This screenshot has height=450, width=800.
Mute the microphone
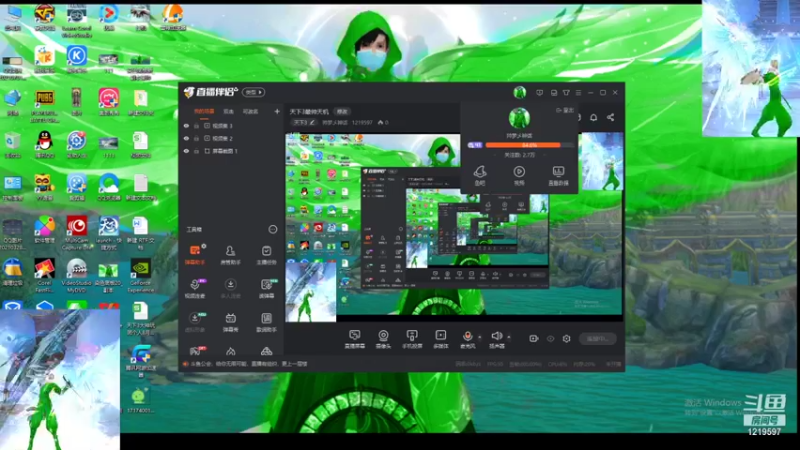467,336
